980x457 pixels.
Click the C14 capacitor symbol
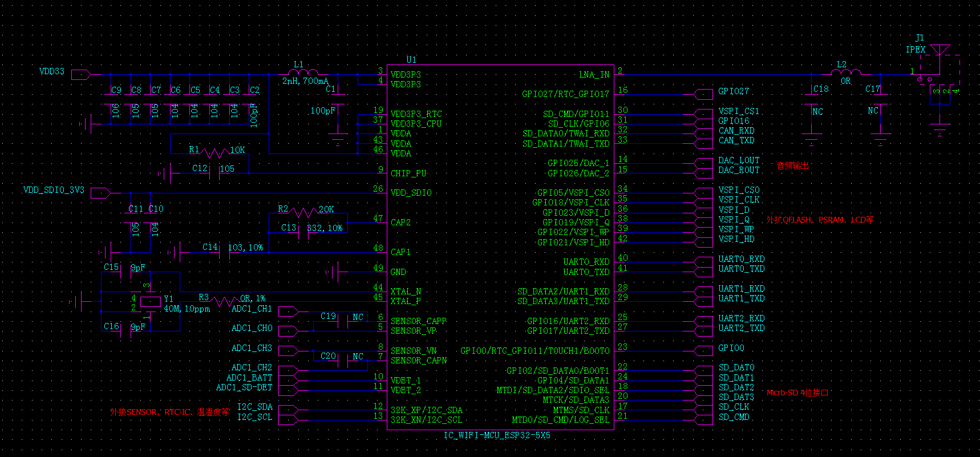click(x=225, y=252)
